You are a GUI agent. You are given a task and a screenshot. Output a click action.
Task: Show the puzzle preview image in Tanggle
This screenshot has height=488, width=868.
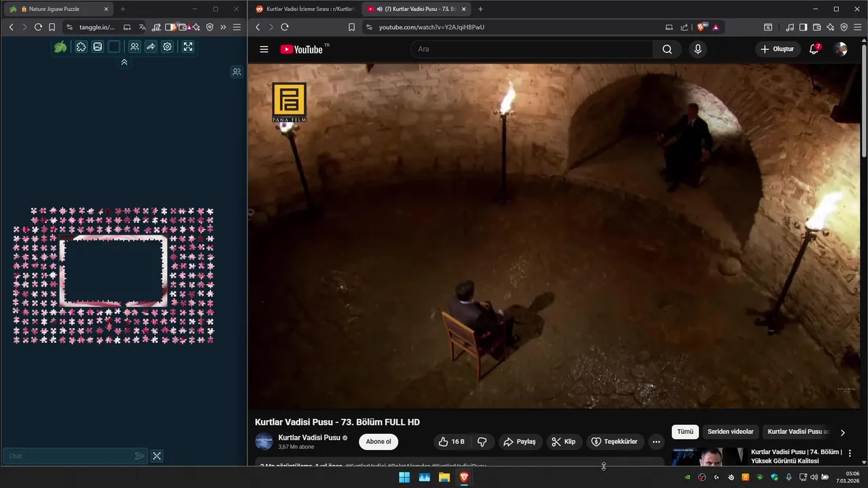point(98,47)
